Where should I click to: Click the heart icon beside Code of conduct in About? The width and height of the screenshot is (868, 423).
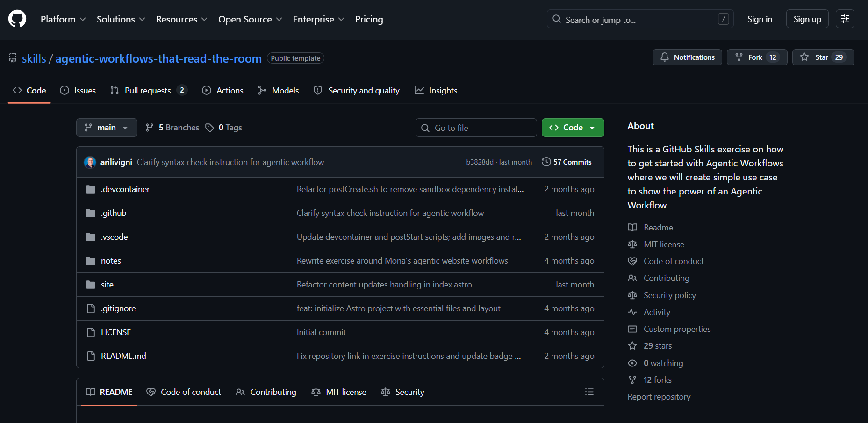(x=632, y=261)
